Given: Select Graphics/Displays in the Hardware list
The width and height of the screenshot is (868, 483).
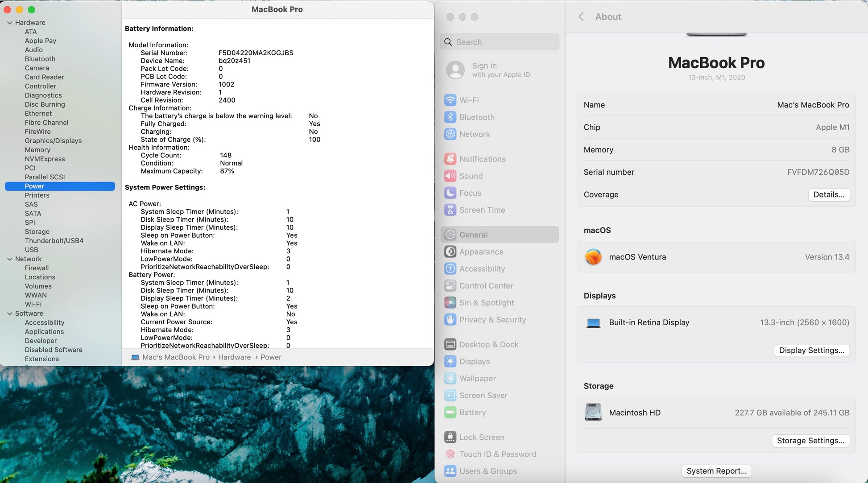Looking at the screenshot, I should pos(53,141).
